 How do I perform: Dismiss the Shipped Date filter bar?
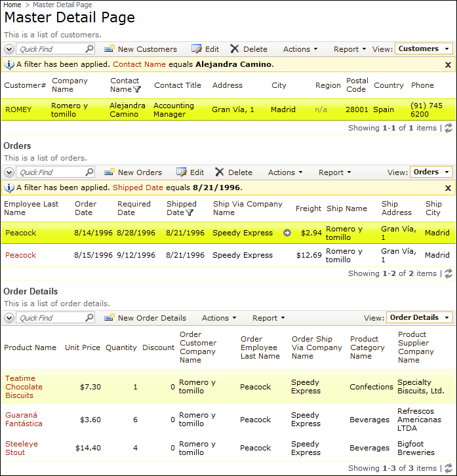tap(448, 188)
